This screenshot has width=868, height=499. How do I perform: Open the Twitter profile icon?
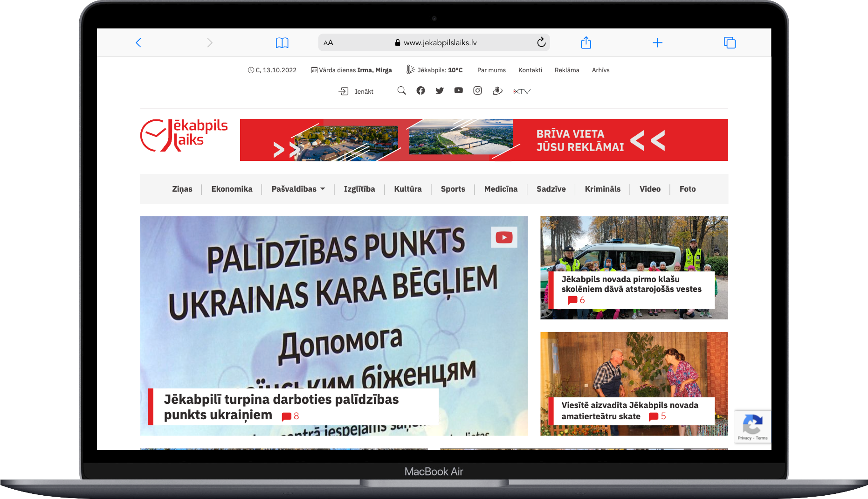click(440, 91)
